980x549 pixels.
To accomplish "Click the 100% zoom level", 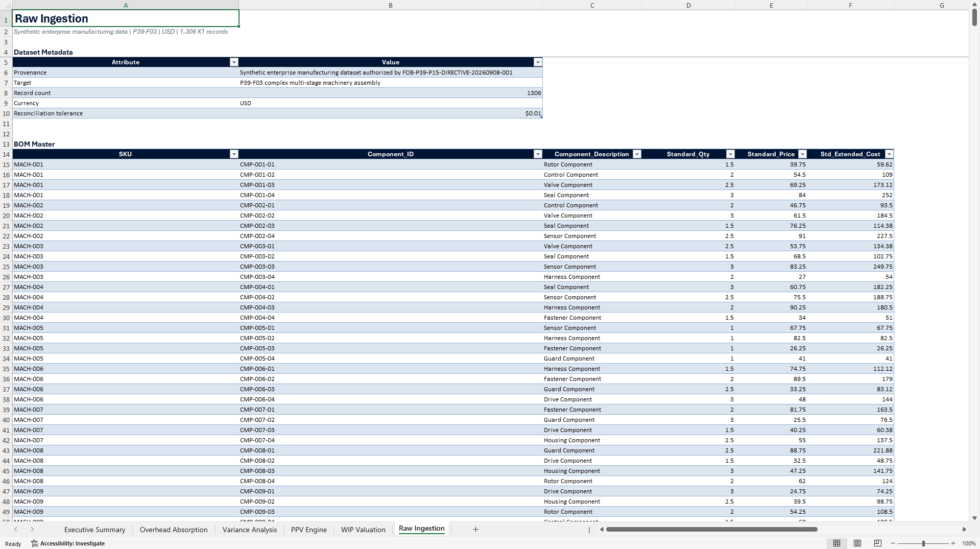I will [969, 543].
